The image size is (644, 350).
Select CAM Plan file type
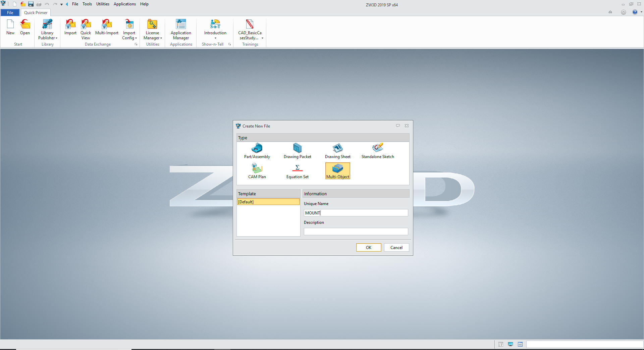coord(257,171)
